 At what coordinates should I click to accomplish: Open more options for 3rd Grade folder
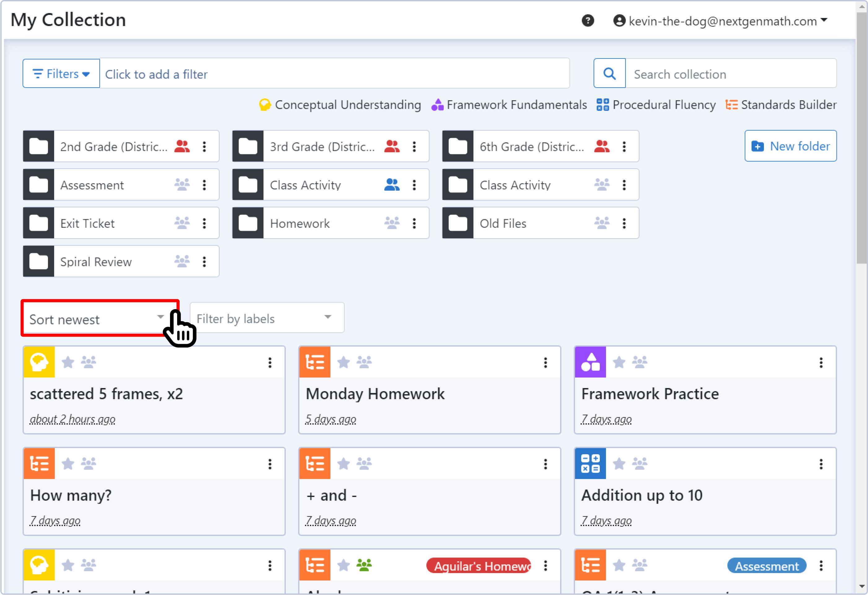click(x=414, y=147)
